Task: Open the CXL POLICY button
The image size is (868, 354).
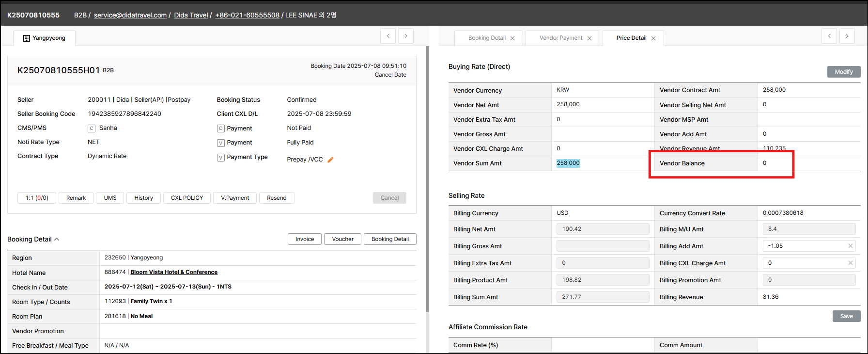Action: pos(187,198)
